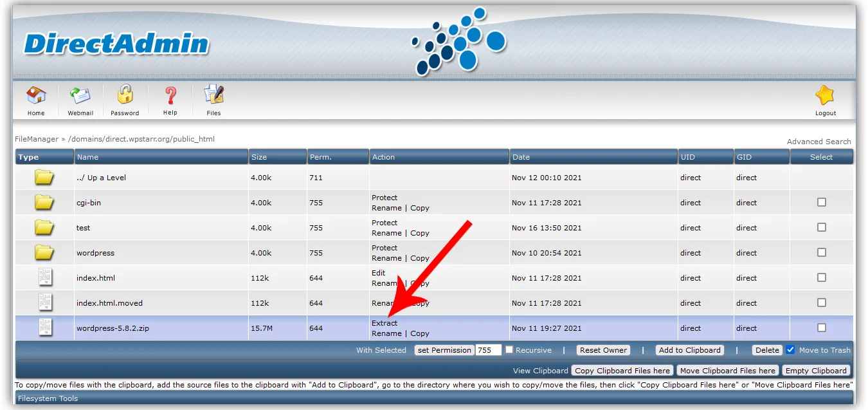Select the cgi-bin checkbox
This screenshot has height=410, width=868.
pyautogui.click(x=821, y=202)
